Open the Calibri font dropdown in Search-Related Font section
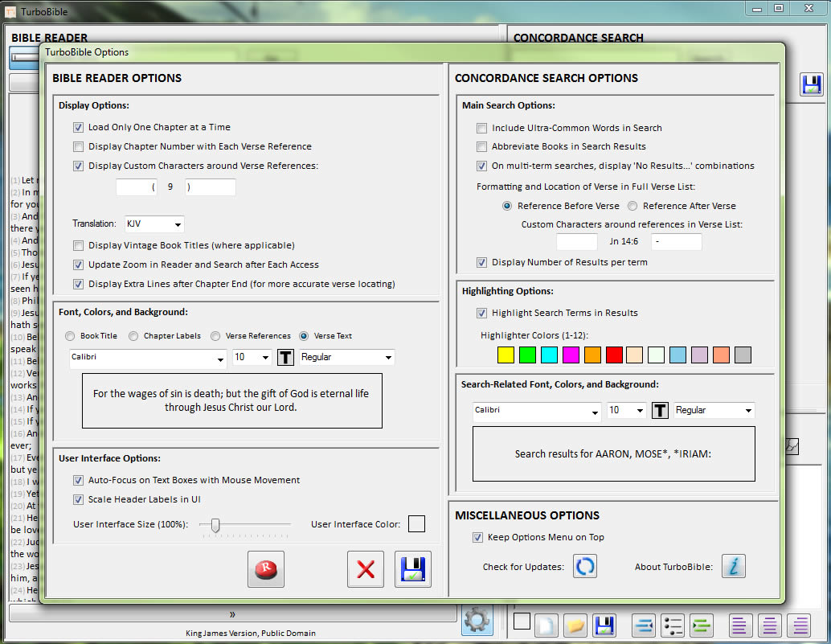Screen dimensions: 831x644 (537, 412)
